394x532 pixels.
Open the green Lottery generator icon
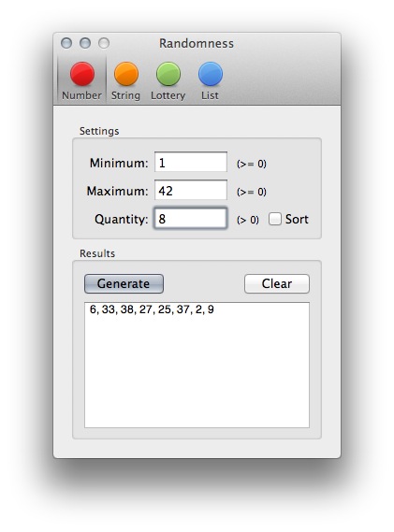point(168,74)
